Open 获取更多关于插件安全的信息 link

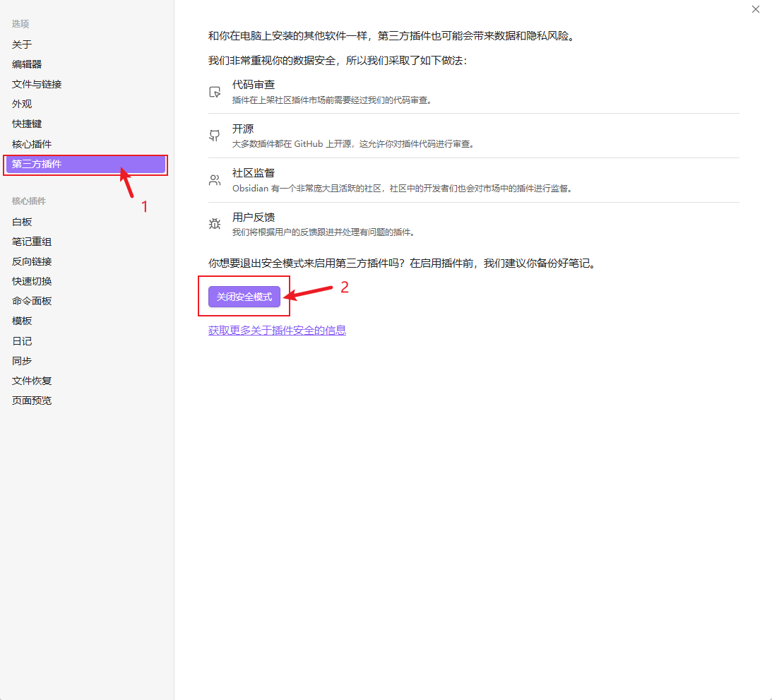277,330
